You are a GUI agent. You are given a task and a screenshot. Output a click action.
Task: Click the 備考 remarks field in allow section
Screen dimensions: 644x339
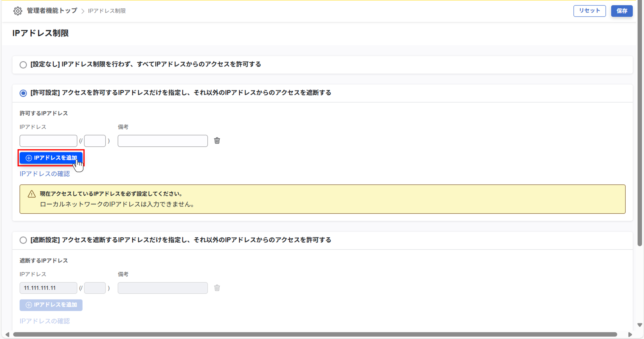162,141
